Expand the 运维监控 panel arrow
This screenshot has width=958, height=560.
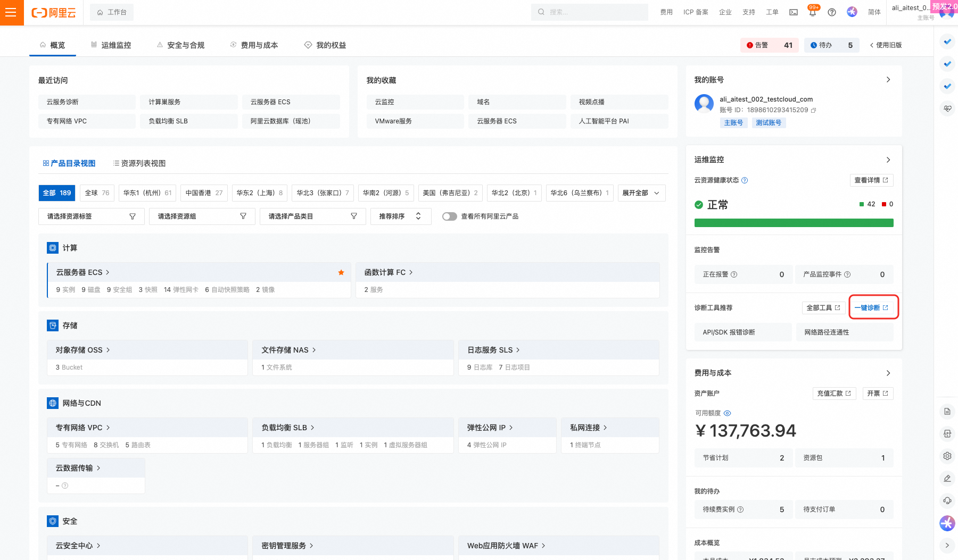888,160
